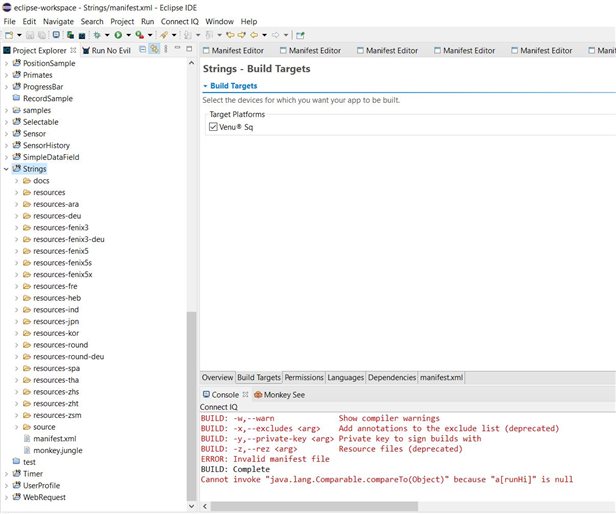Open the manifest.xml source tab
This screenshot has height=514, width=616.
442,378
